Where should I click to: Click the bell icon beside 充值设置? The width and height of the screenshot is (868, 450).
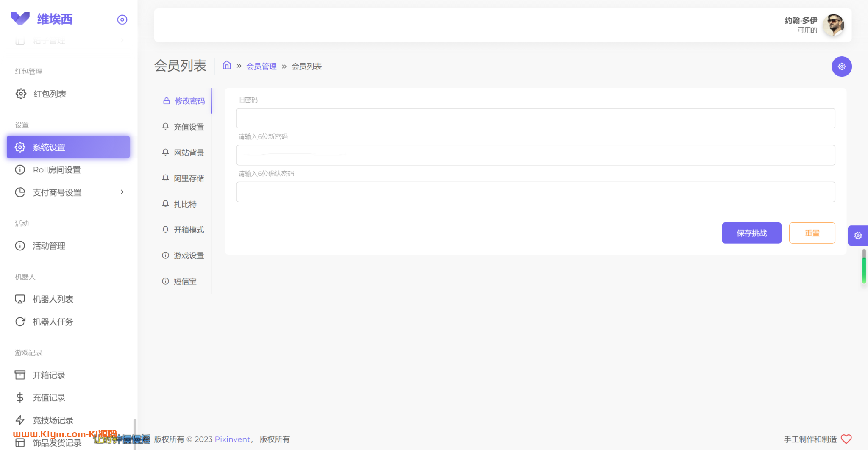166,126
